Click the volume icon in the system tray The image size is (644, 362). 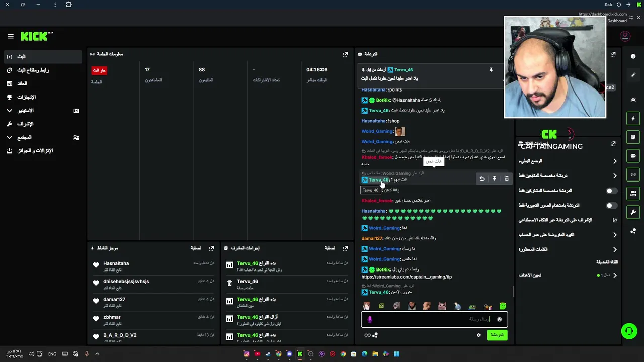[31, 354]
